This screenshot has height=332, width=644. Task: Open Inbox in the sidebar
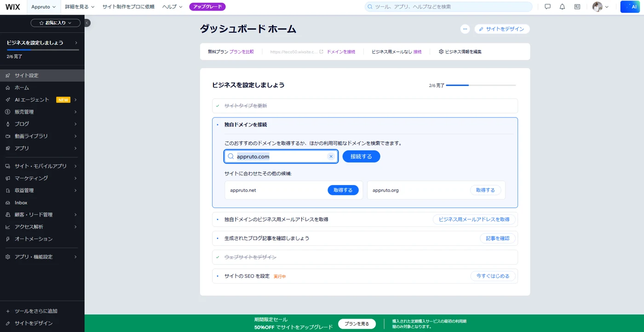click(x=42, y=203)
